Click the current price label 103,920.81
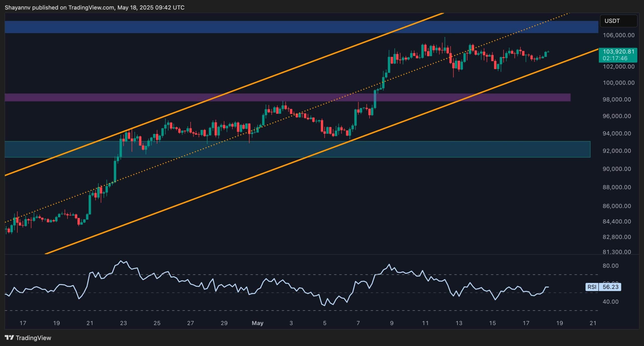 (x=619, y=52)
